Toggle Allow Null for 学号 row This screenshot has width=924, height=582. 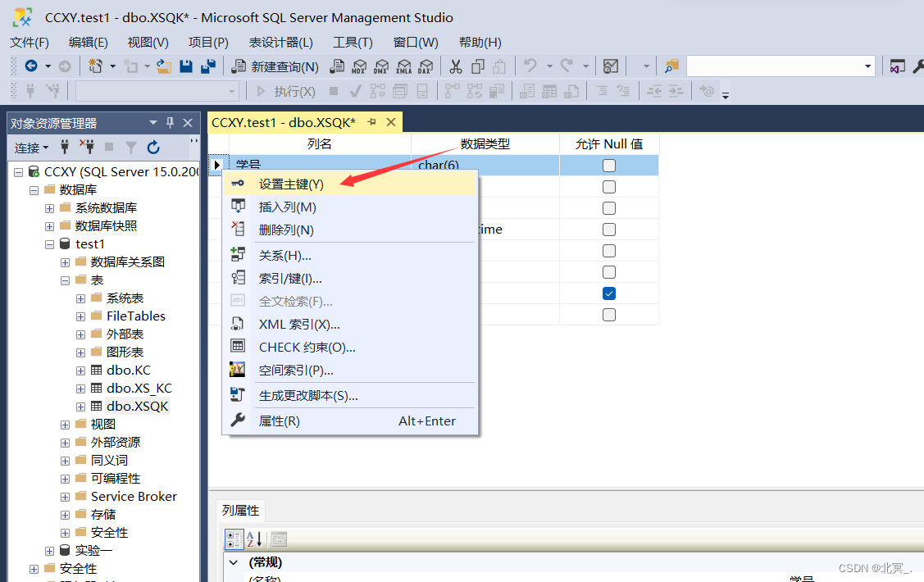(x=608, y=166)
